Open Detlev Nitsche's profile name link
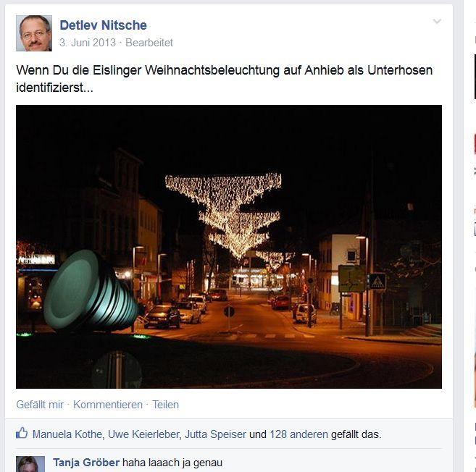Image resolution: width=476 pixels, height=472 pixels. 103,25
